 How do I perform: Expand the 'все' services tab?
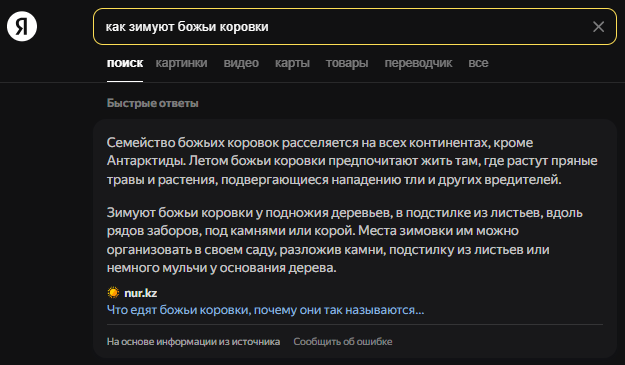tap(478, 63)
